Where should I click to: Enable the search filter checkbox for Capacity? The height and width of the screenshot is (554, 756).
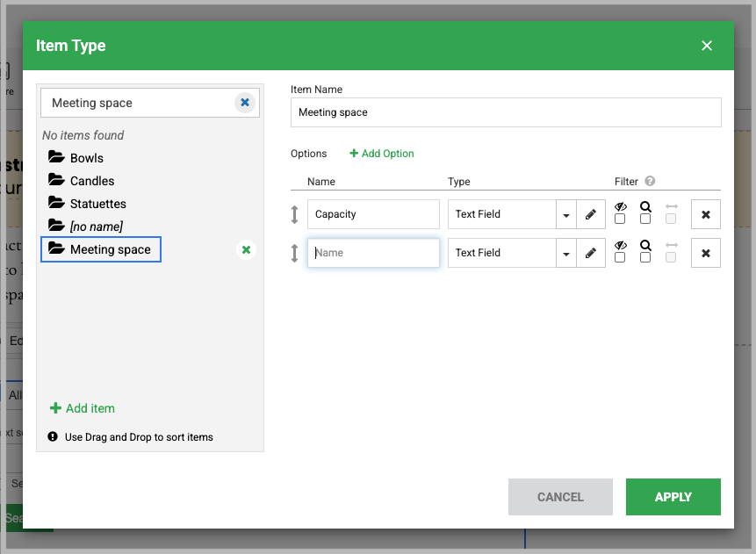click(x=645, y=219)
